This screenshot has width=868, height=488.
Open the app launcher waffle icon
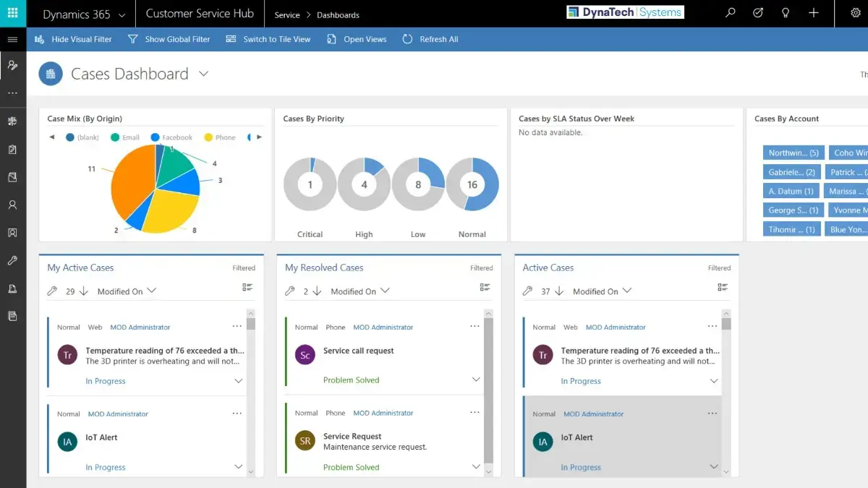[13, 13]
